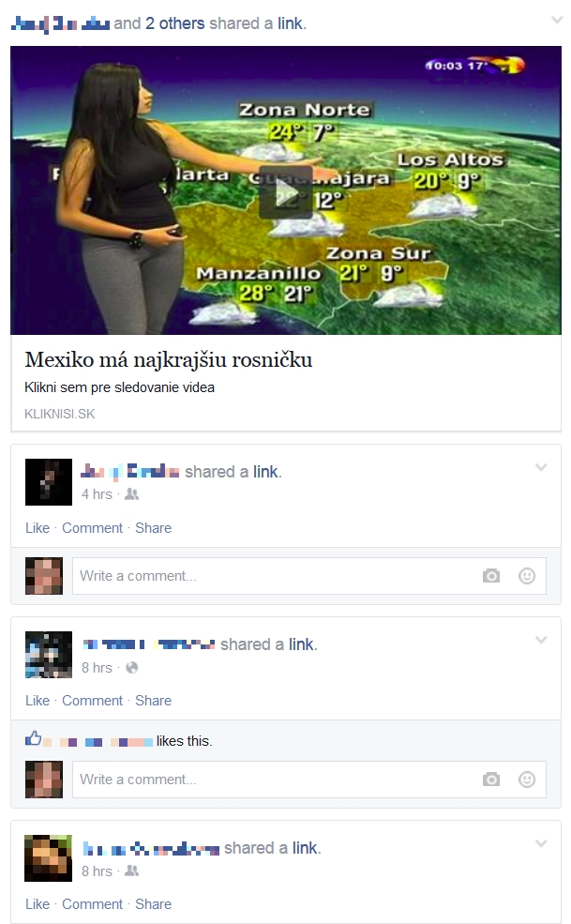Click Comment on the 4 hrs post
The height and width of the screenshot is (924, 571).
(93, 528)
